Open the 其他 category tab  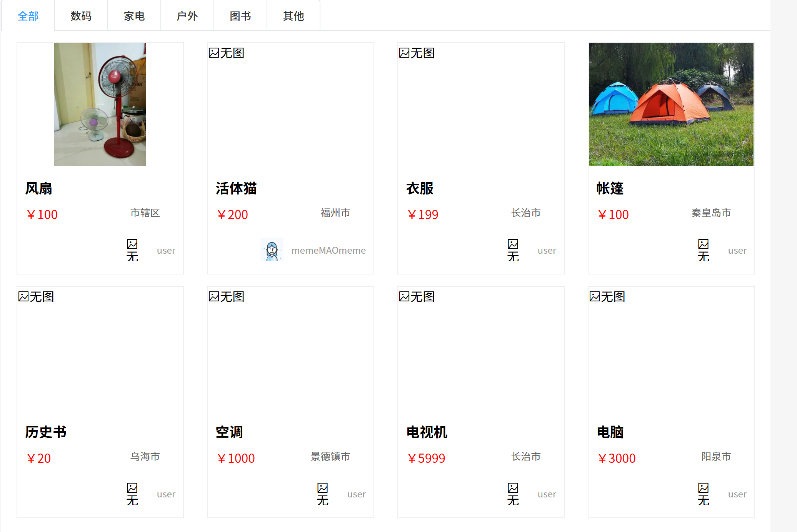pyautogui.click(x=293, y=16)
